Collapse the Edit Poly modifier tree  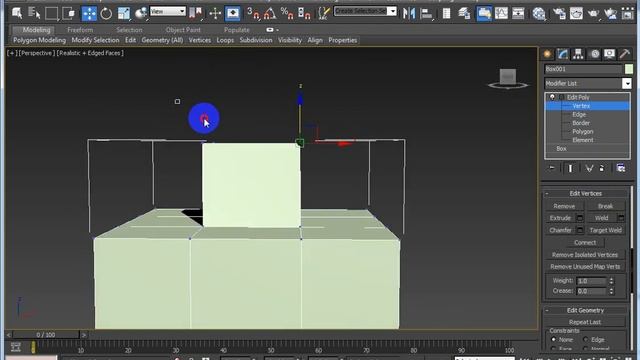click(562, 97)
